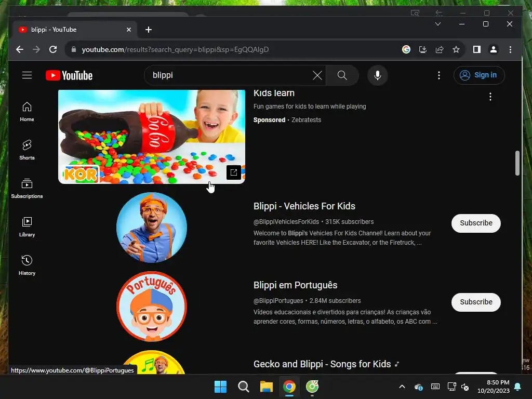Click the sponsored ad video thumbnail
This screenshot has height=399, width=532.
(151, 137)
